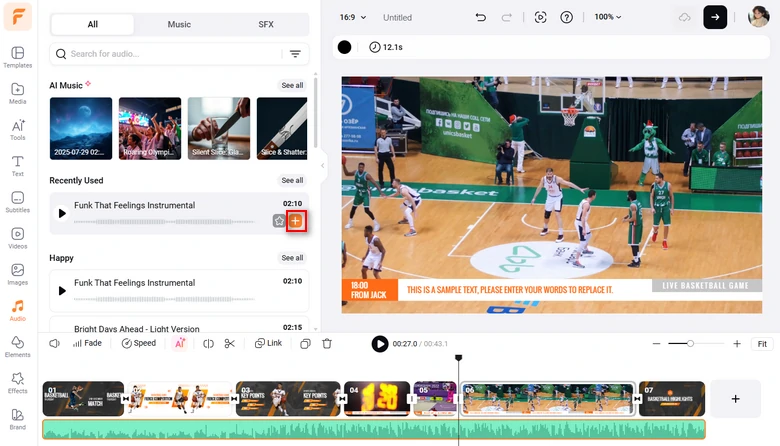Play the timeline preview
This screenshot has height=446, width=780.
click(380, 344)
